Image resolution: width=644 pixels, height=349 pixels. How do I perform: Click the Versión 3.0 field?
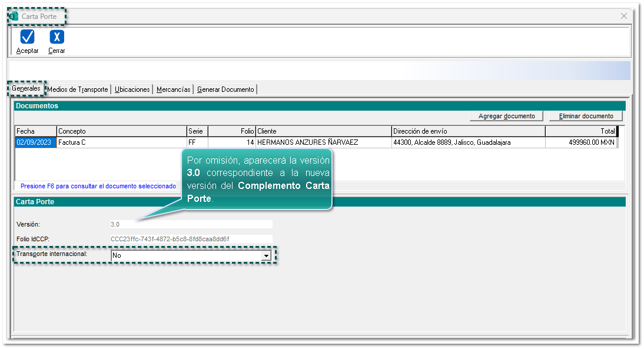pyautogui.click(x=190, y=224)
